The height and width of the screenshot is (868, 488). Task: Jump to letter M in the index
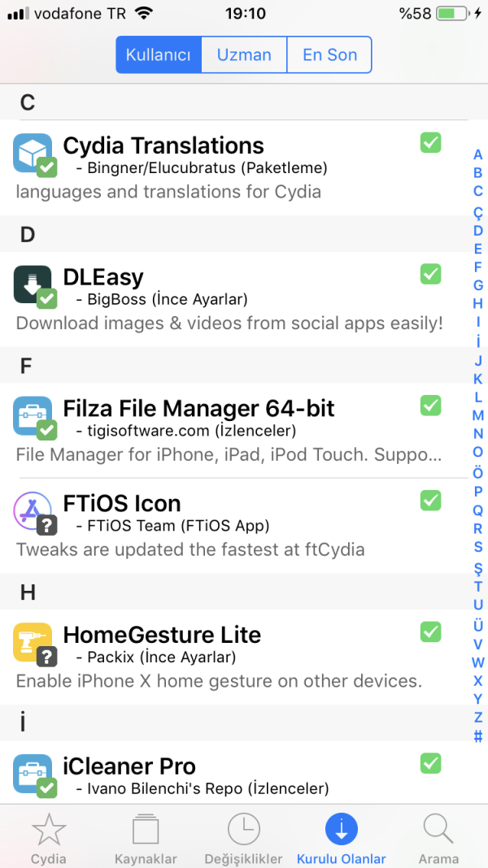tap(478, 415)
